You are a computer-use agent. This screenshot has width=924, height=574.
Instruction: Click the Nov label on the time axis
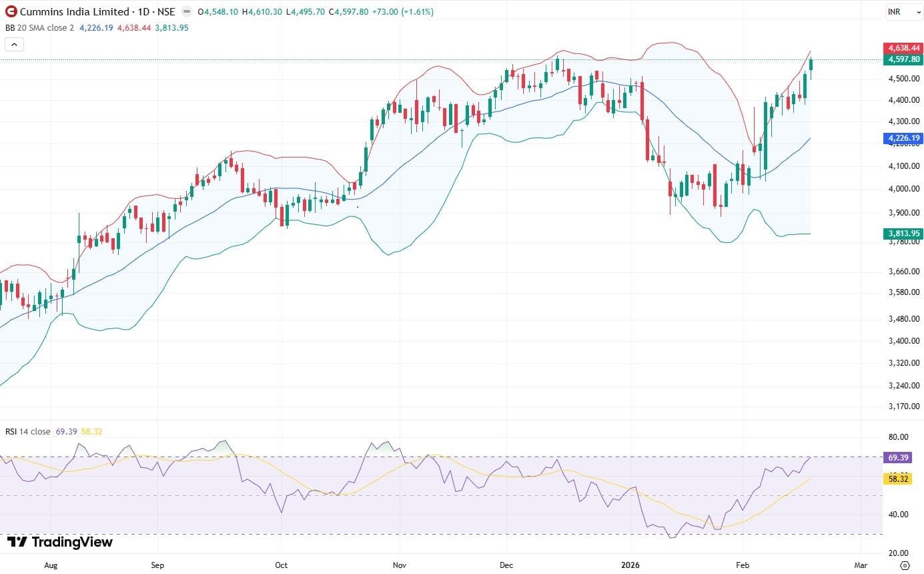tap(399, 565)
